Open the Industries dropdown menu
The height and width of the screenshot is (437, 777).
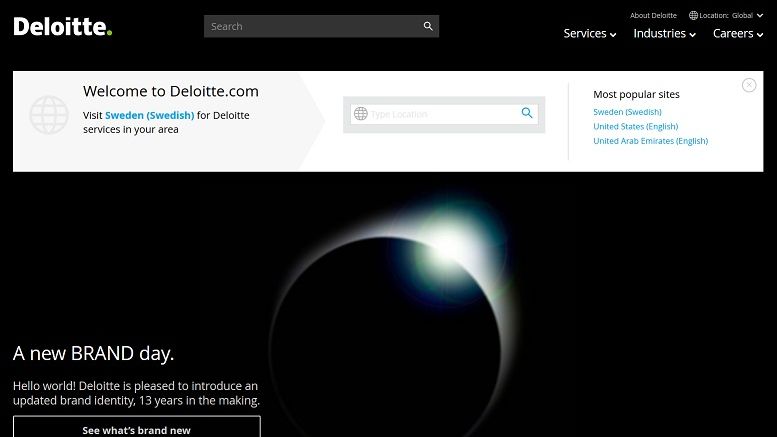pyautogui.click(x=665, y=34)
